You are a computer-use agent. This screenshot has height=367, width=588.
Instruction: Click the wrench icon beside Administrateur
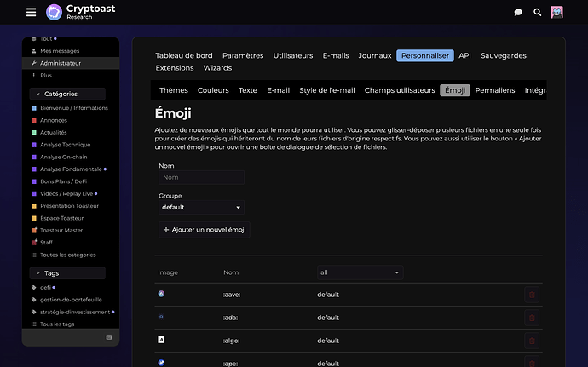pyautogui.click(x=34, y=63)
